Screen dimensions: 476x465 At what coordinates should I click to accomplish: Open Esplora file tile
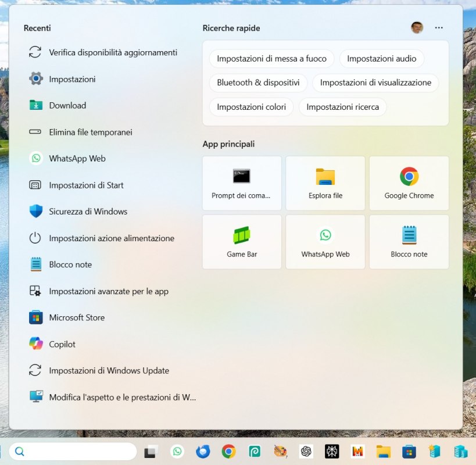(x=325, y=183)
